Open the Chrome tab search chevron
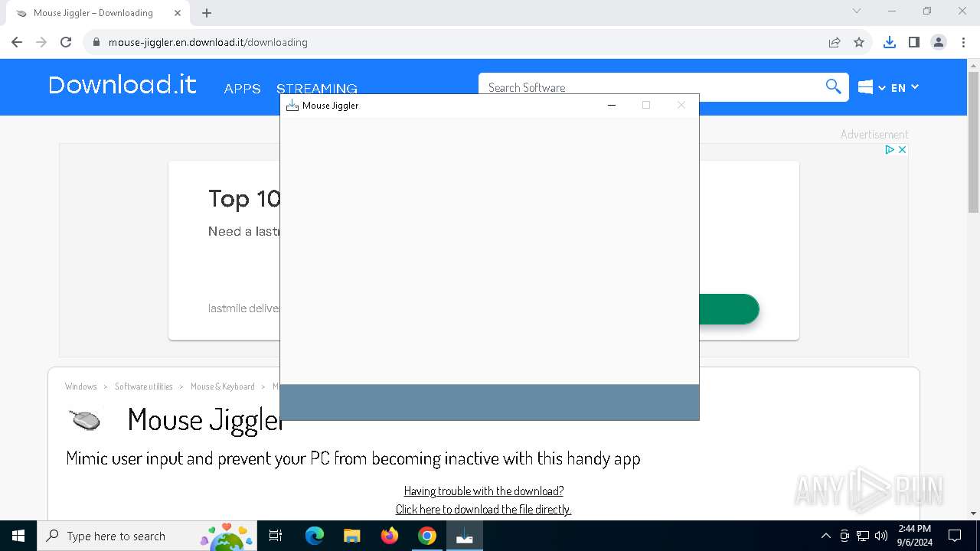 (857, 11)
